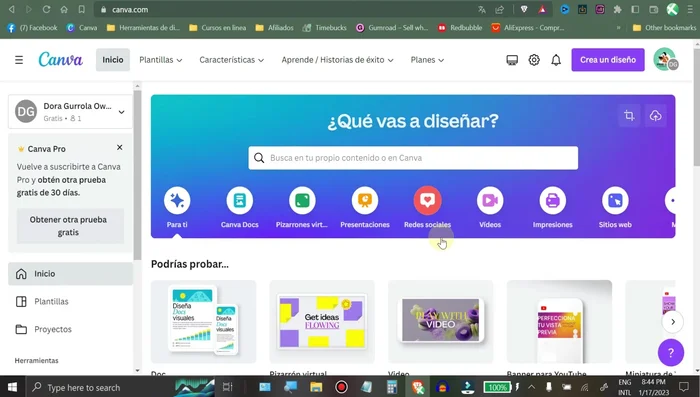Viewport: 700px width, 397px height.
Task: Click Obtener otra prueba gratis button
Action: (71, 226)
